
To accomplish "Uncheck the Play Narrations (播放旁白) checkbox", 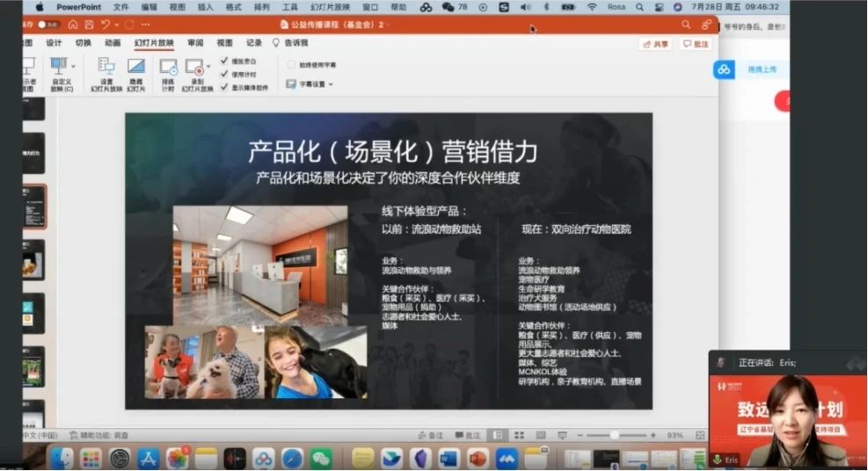I will [x=224, y=62].
